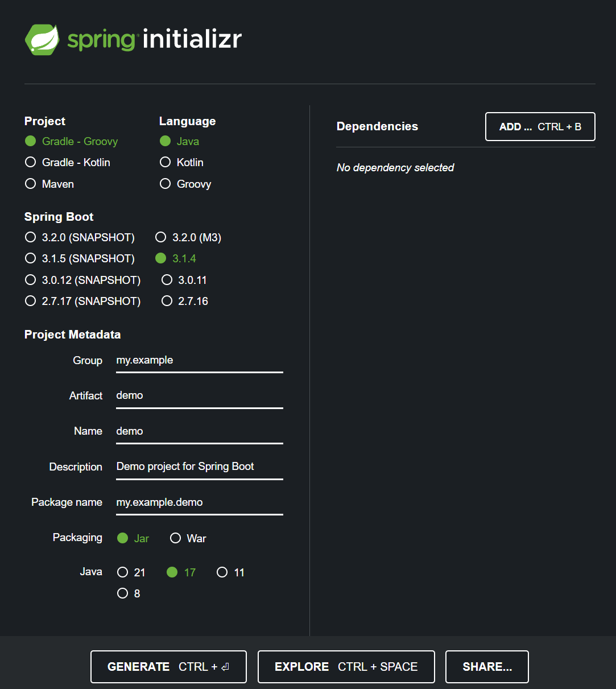This screenshot has width=616, height=689.
Task: Choose Kotlin as the language
Action: point(181,162)
